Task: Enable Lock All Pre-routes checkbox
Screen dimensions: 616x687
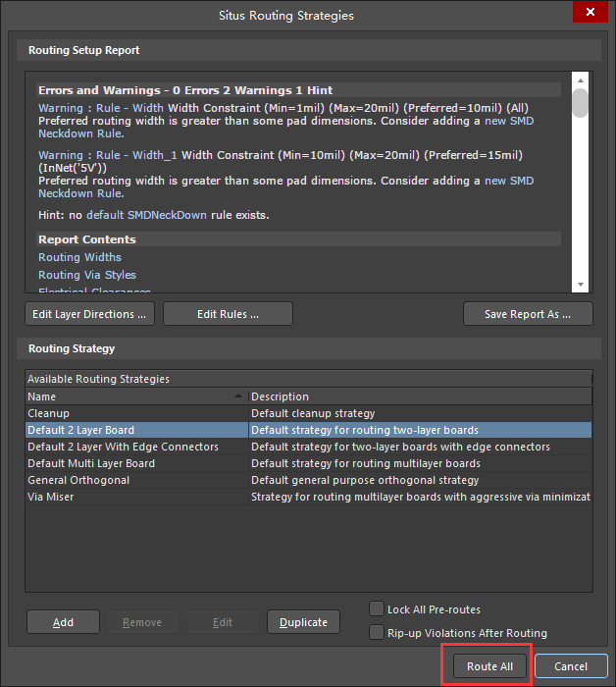Action: click(x=377, y=608)
